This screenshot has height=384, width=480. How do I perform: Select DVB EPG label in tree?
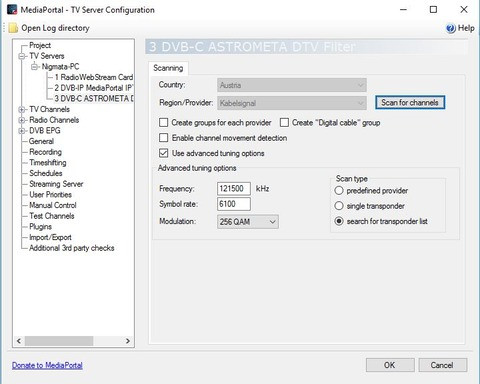click(45, 131)
